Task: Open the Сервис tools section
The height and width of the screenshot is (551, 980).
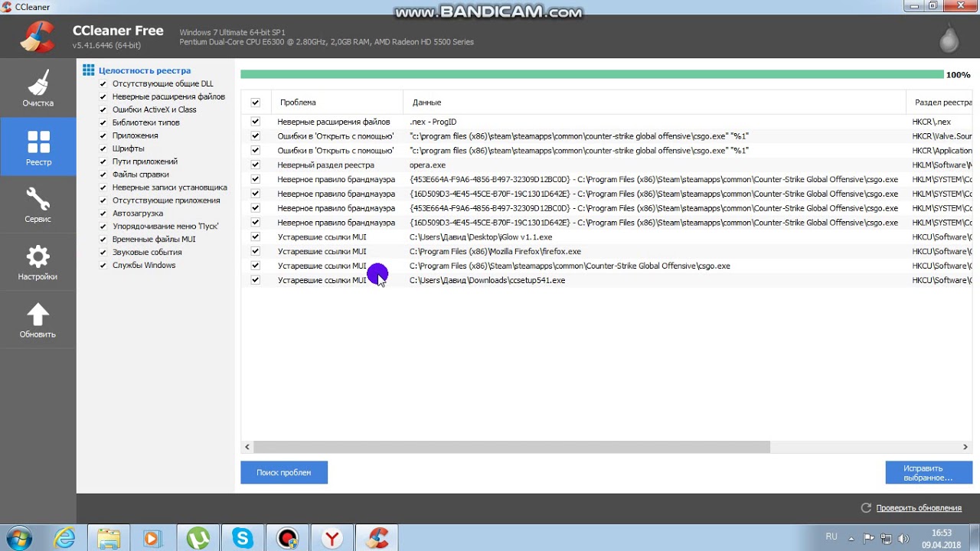Action: pyautogui.click(x=38, y=204)
